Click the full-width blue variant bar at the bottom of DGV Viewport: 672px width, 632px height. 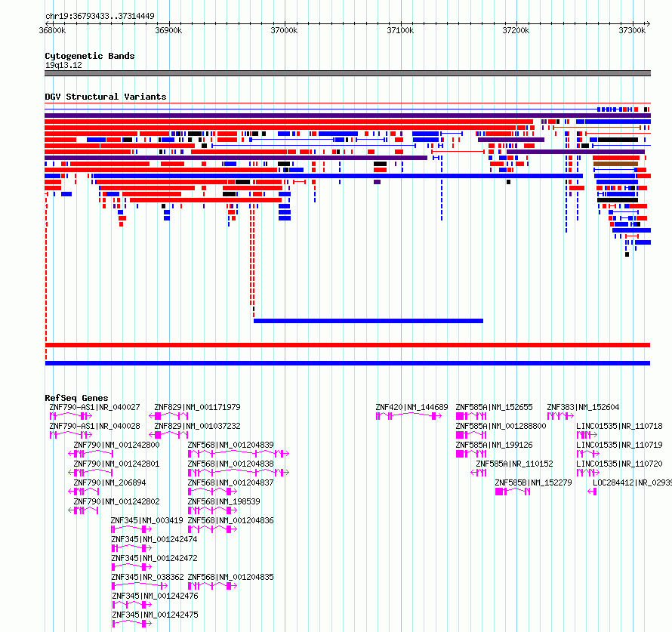pos(347,363)
